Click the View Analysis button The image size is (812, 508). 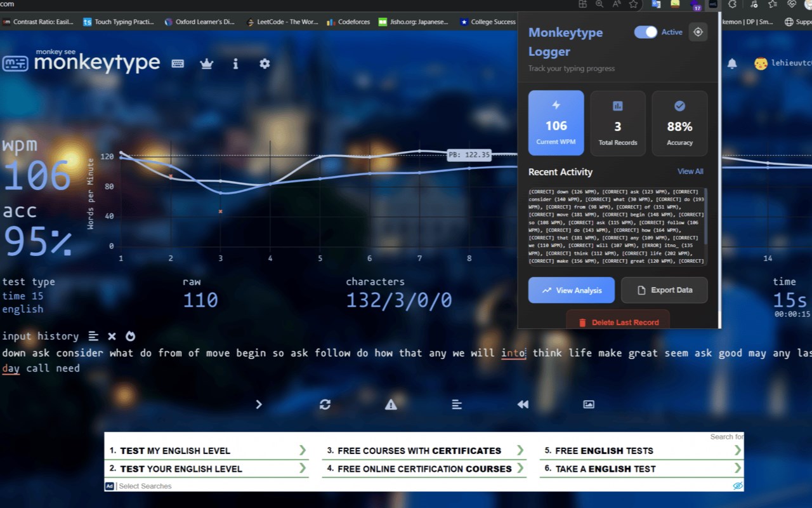tap(572, 290)
